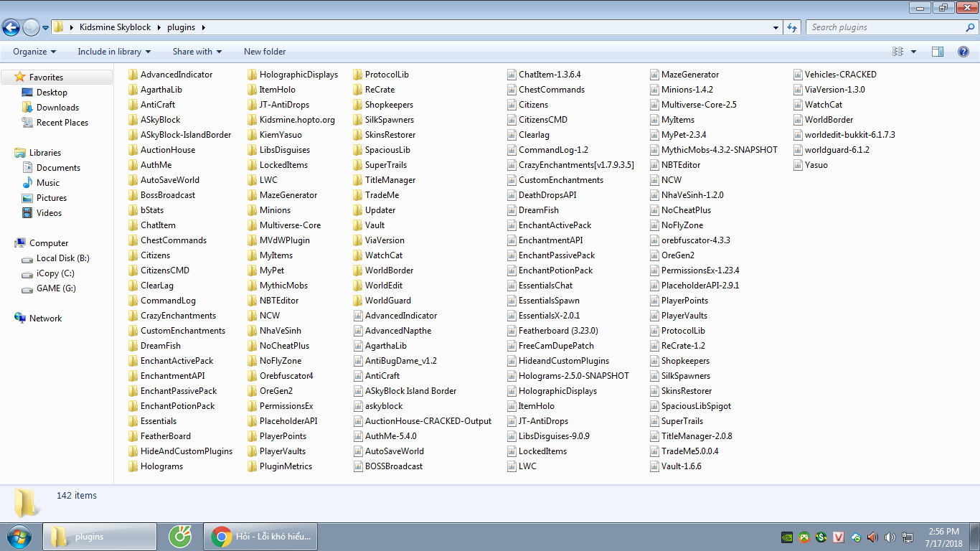Click the red V tray icon
980x551 pixels.
839,537
